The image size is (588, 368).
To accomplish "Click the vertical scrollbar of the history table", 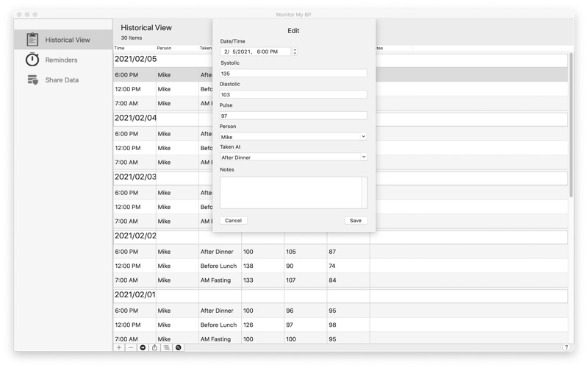I will 571,125.
